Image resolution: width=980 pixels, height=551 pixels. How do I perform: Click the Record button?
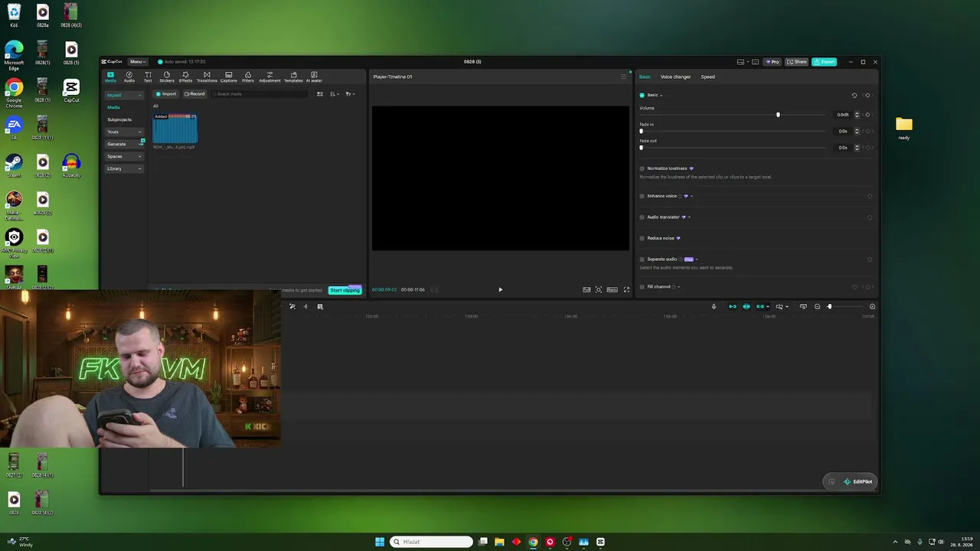tap(194, 94)
